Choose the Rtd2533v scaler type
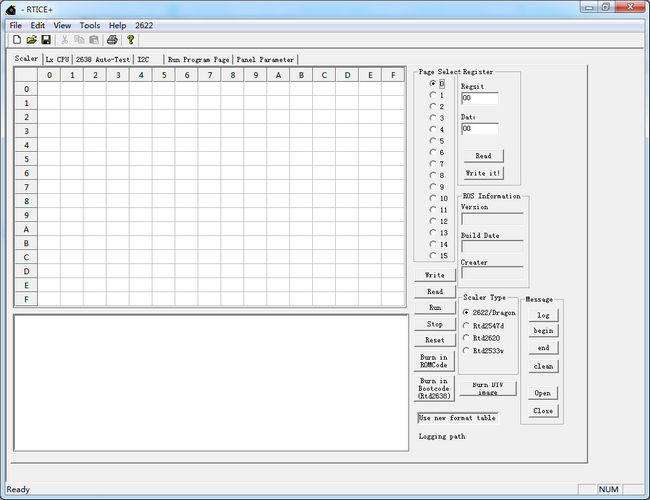The image size is (650, 500). pos(466,351)
